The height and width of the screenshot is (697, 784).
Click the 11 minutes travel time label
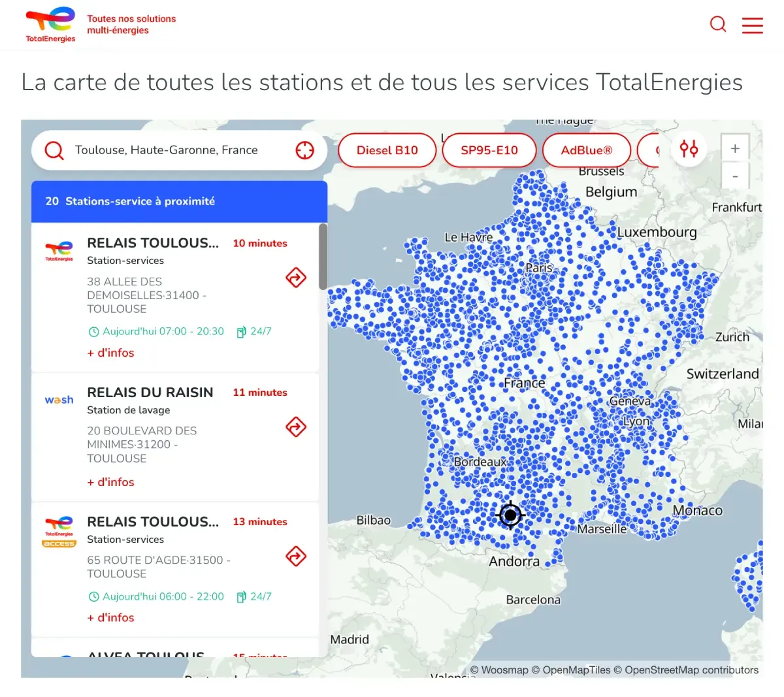pos(260,393)
